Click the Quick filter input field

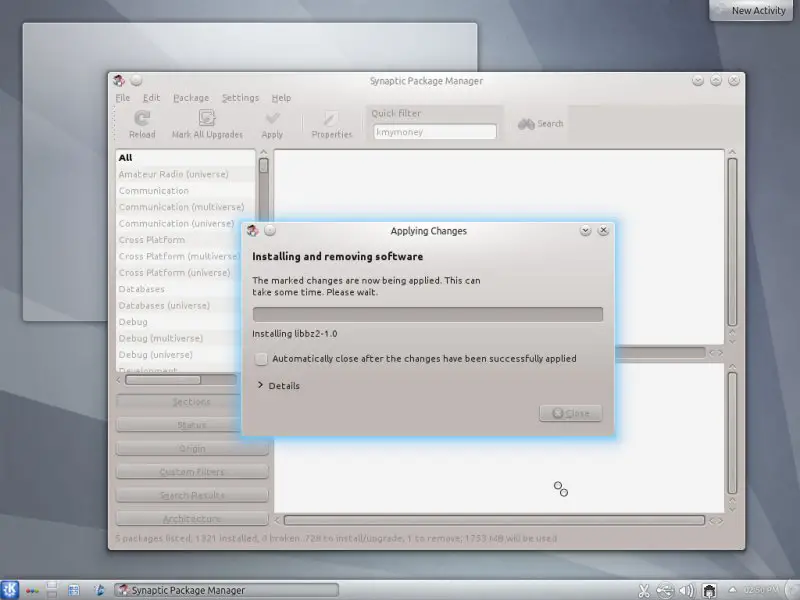(435, 132)
